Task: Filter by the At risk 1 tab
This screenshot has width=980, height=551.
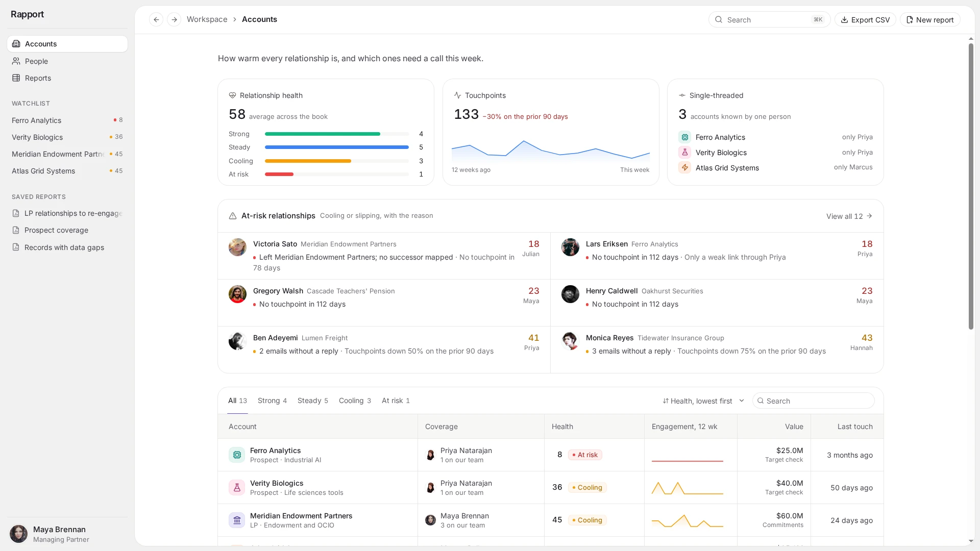Action: pyautogui.click(x=396, y=401)
